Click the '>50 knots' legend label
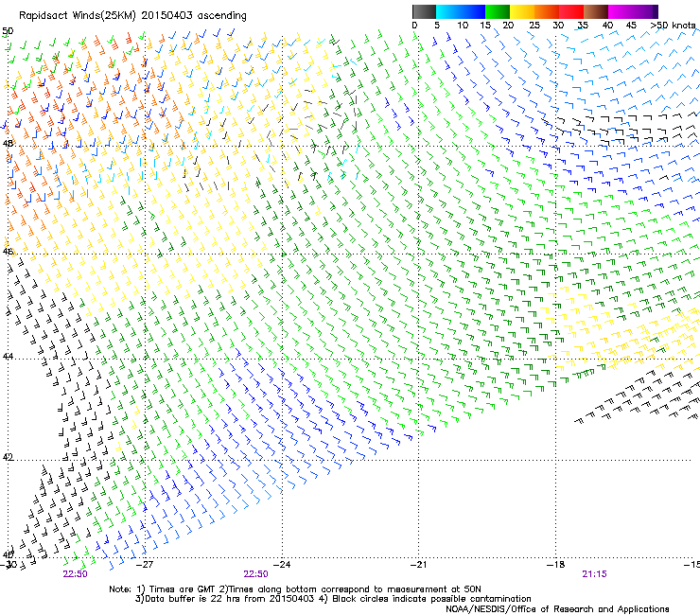 pos(673,25)
